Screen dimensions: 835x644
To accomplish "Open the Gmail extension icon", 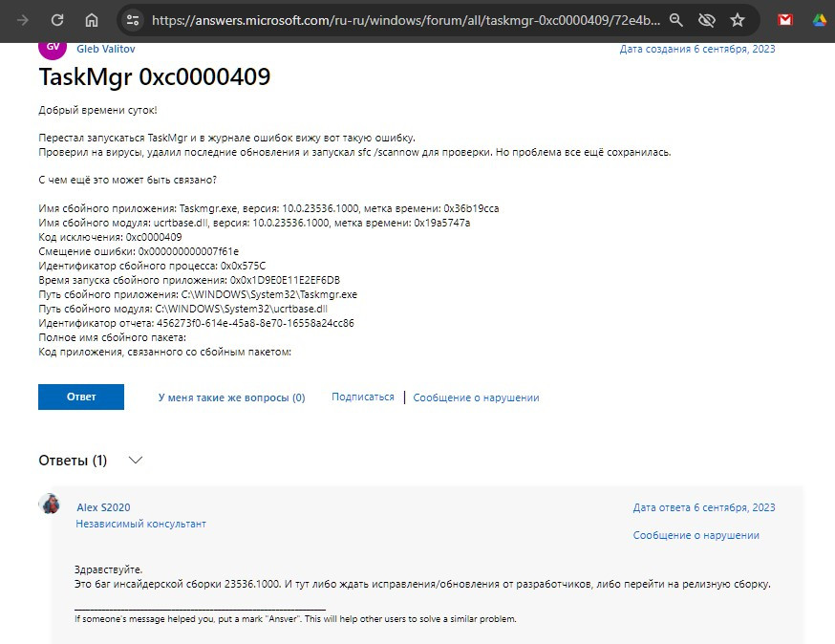I will (785, 20).
